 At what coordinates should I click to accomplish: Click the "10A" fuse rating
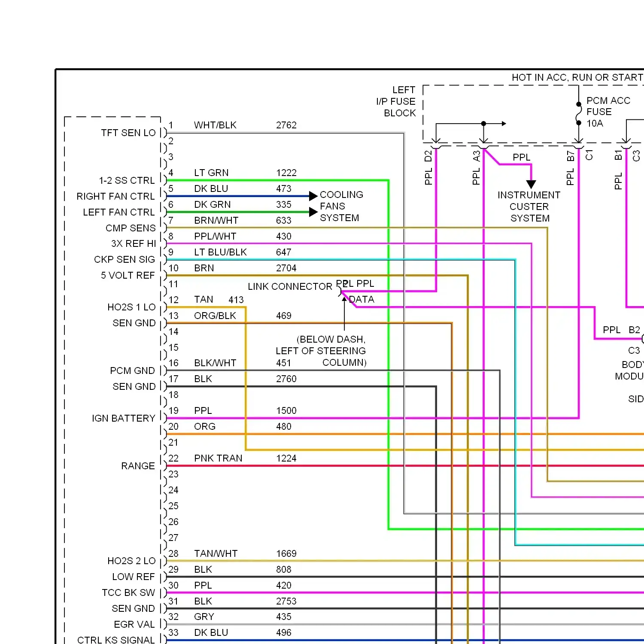(595, 123)
